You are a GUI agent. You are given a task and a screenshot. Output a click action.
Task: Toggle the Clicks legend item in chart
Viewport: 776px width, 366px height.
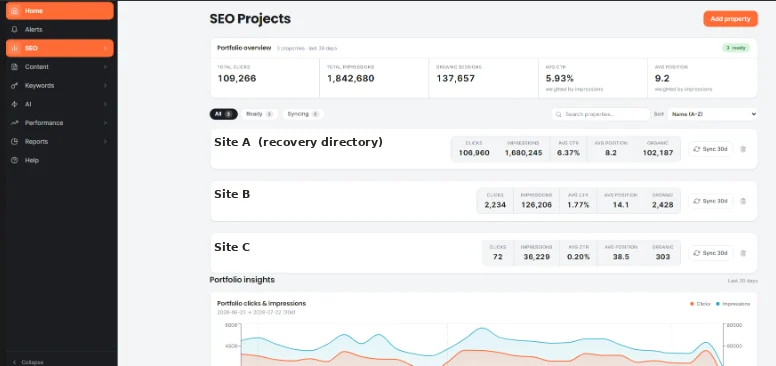pos(700,304)
